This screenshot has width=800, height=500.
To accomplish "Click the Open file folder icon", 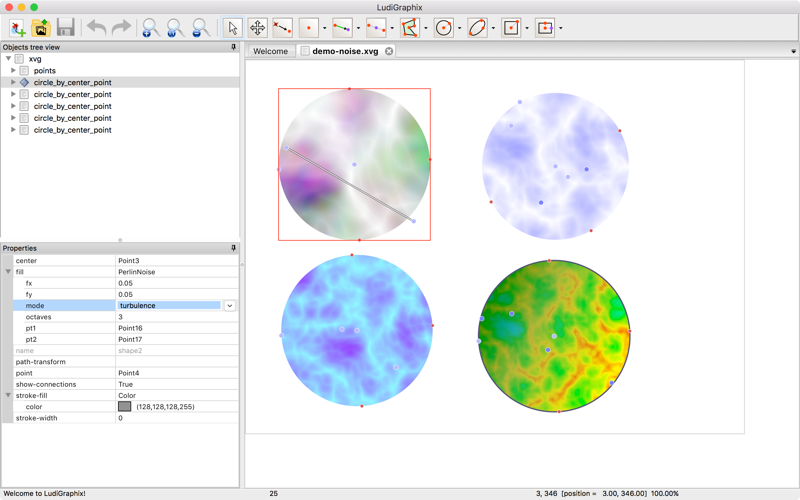I will [x=41, y=28].
